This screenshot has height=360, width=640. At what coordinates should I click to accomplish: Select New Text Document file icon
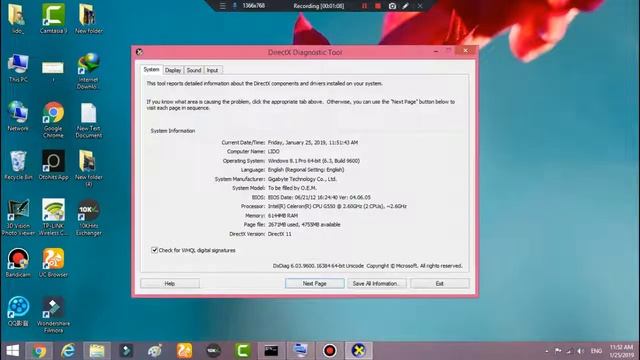89,120
